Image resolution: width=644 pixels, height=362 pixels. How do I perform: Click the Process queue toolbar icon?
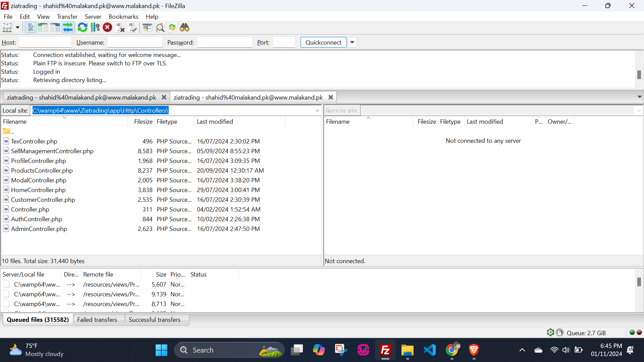pyautogui.click(x=95, y=27)
